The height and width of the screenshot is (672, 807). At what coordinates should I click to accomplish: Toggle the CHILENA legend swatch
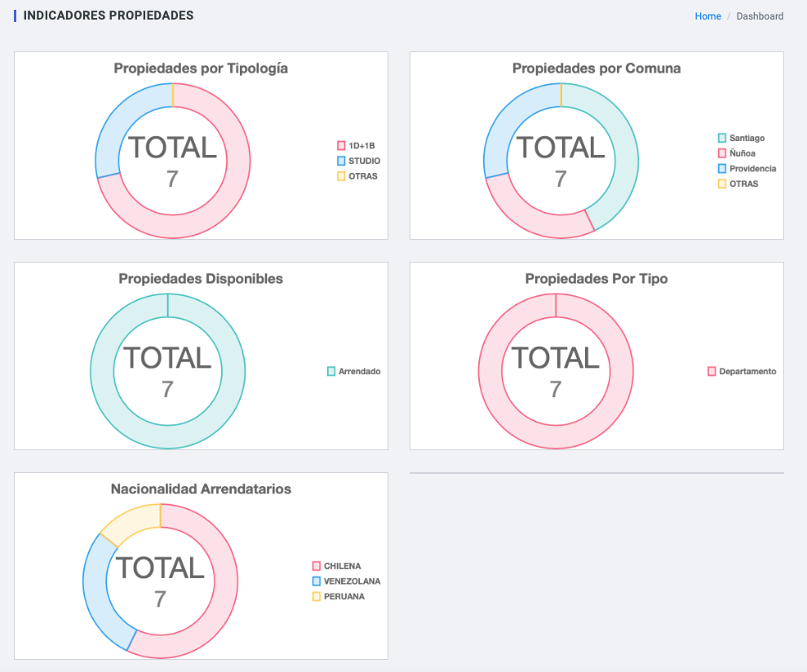click(317, 566)
